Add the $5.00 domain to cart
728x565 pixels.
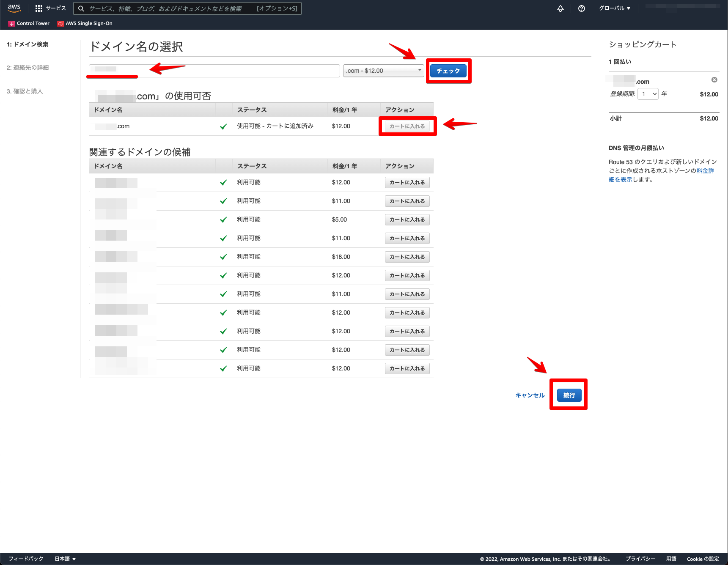pyautogui.click(x=407, y=219)
